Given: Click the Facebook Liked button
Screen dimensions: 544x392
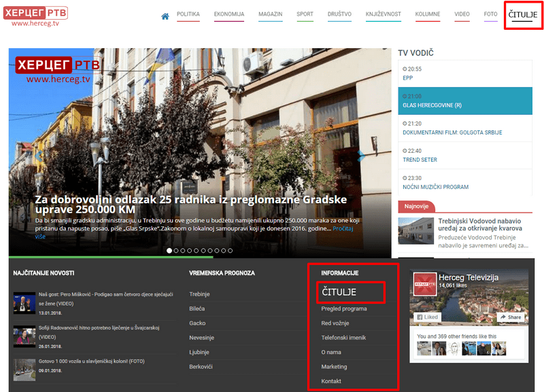Looking at the screenshot, I should (x=428, y=317).
